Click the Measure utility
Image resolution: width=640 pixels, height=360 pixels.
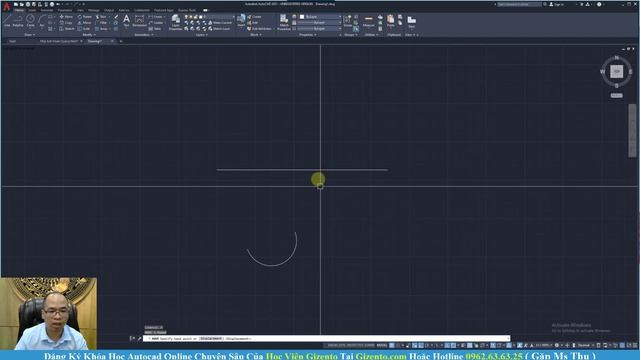pos(369,21)
